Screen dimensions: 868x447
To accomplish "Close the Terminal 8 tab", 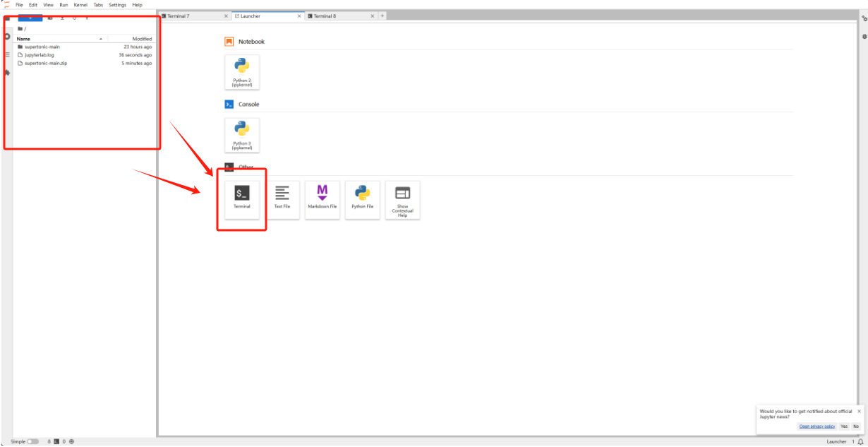I will click(x=373, y=16).
